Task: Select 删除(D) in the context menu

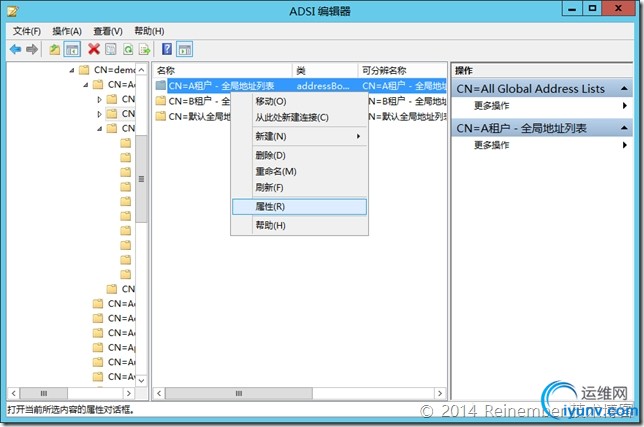Action: [299, 155]
